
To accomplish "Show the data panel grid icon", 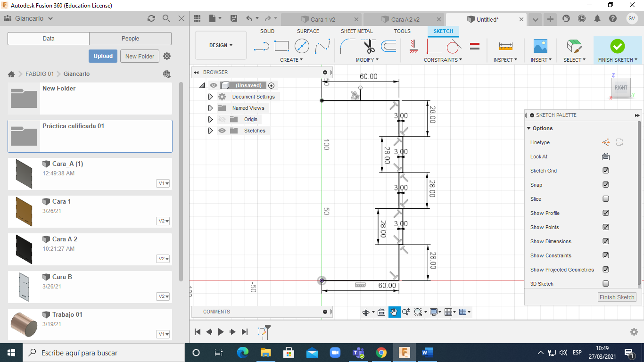I will 197,19.
